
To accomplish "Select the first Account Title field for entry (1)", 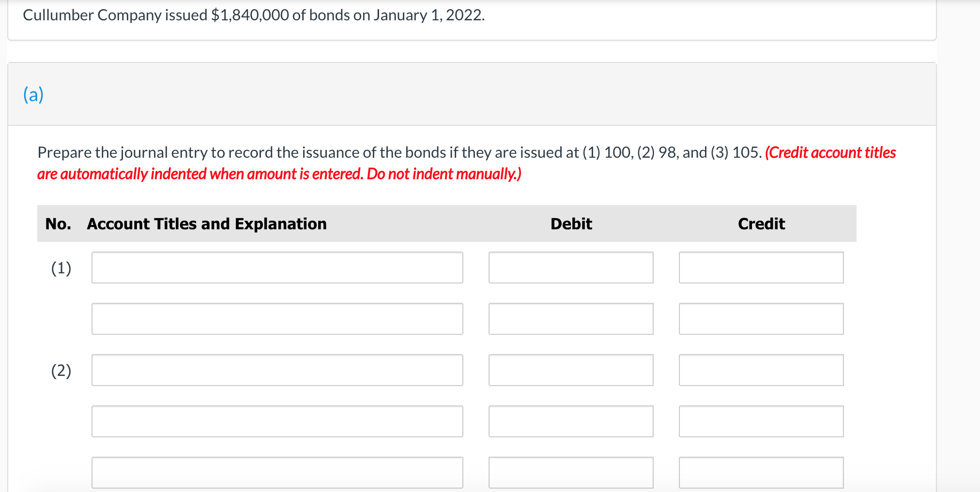I will click(277, 267).
